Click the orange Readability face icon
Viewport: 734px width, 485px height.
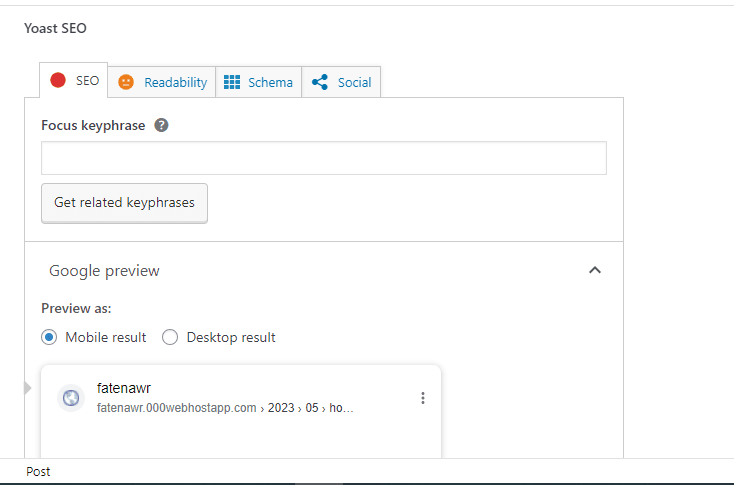pos(125,82)
